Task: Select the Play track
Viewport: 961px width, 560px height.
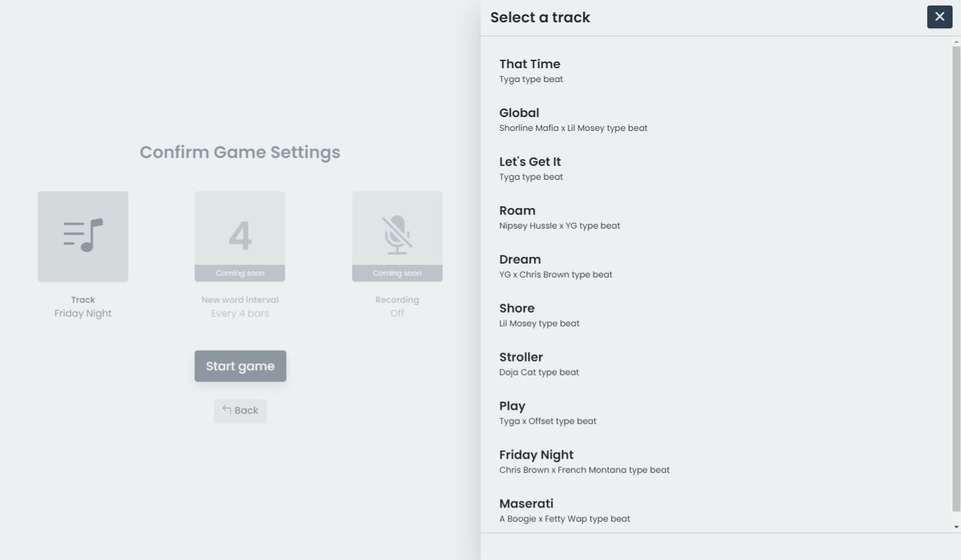Action: [x=716, y=413]
